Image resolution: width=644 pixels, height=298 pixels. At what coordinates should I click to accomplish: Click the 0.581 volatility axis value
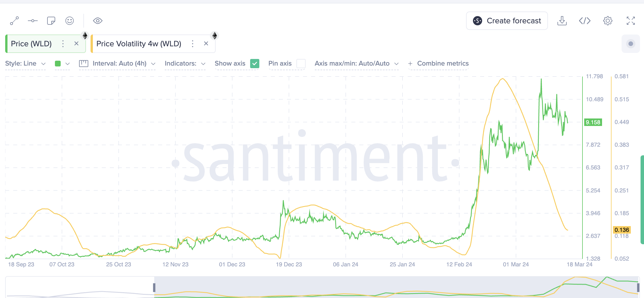point(622,76)
